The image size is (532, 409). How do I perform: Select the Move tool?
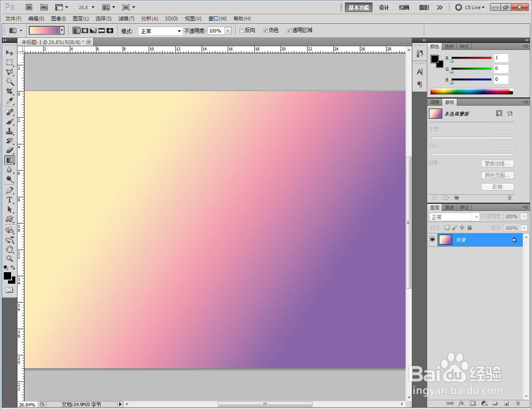[x=10, y=53]
